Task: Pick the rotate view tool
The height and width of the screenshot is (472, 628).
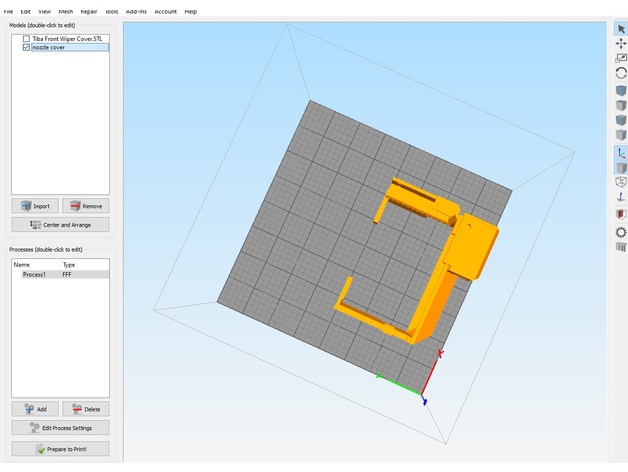Action: click(x=620, y=74)
